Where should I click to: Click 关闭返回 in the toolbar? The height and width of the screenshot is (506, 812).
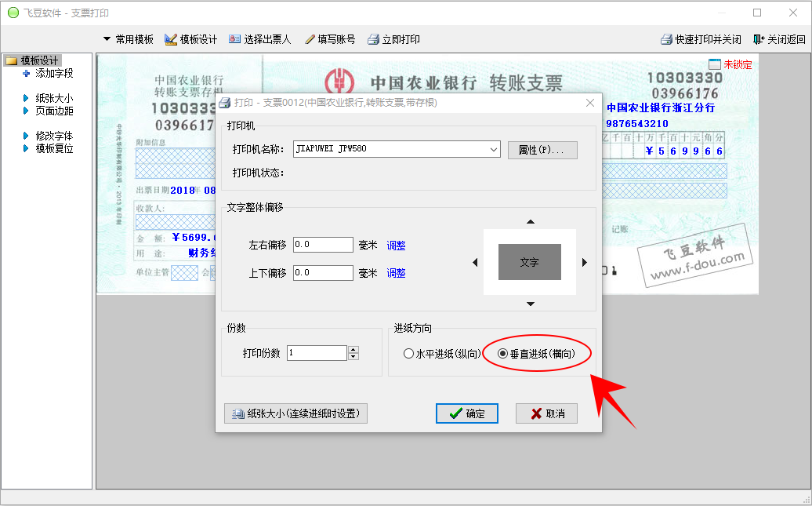point(786,39)
